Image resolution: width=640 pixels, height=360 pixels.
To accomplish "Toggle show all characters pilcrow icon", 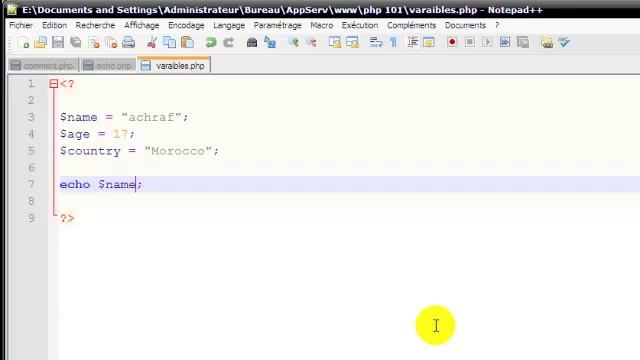I will [x=393, y=42].
